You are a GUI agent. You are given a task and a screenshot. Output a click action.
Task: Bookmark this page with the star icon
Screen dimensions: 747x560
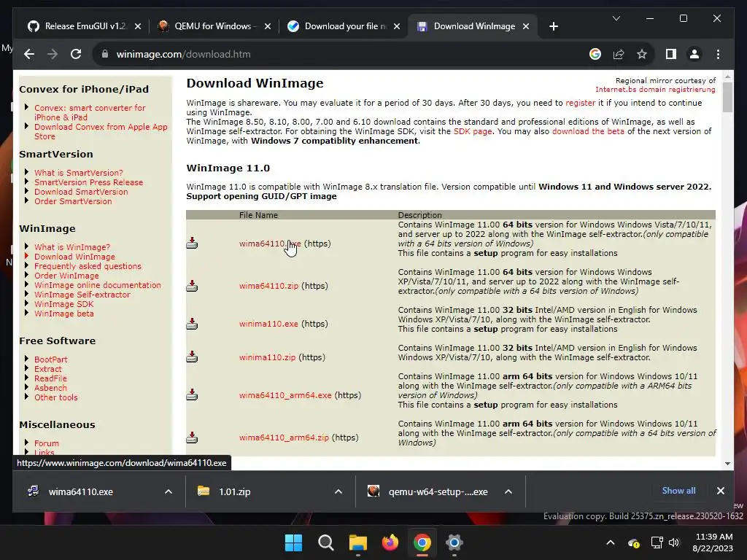tap(642, 54)
